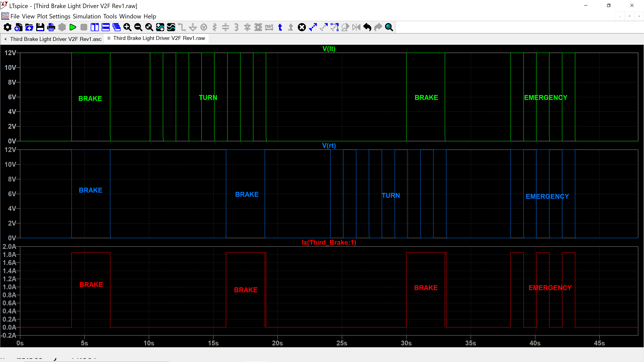644x362 pixels.
Task: Click the grayed resistor icon
Action: (214, 27)
